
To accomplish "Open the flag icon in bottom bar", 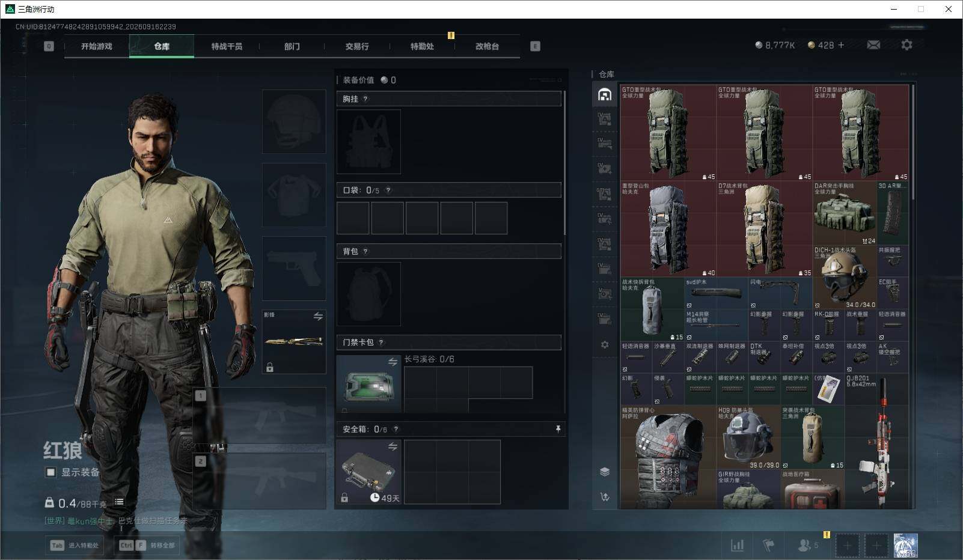I will [768, 545].
